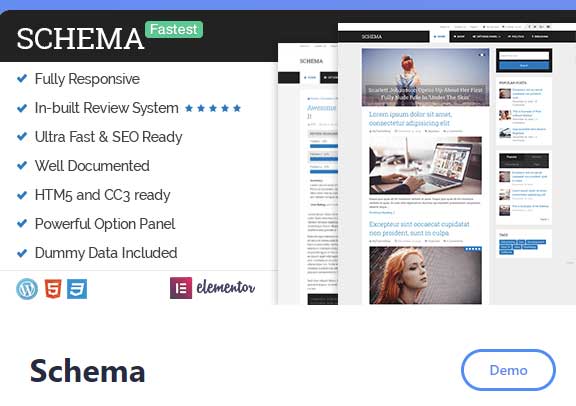Click the search field in the preview sidebar
This screenshot has width=576, height=406.
point(524,56)
